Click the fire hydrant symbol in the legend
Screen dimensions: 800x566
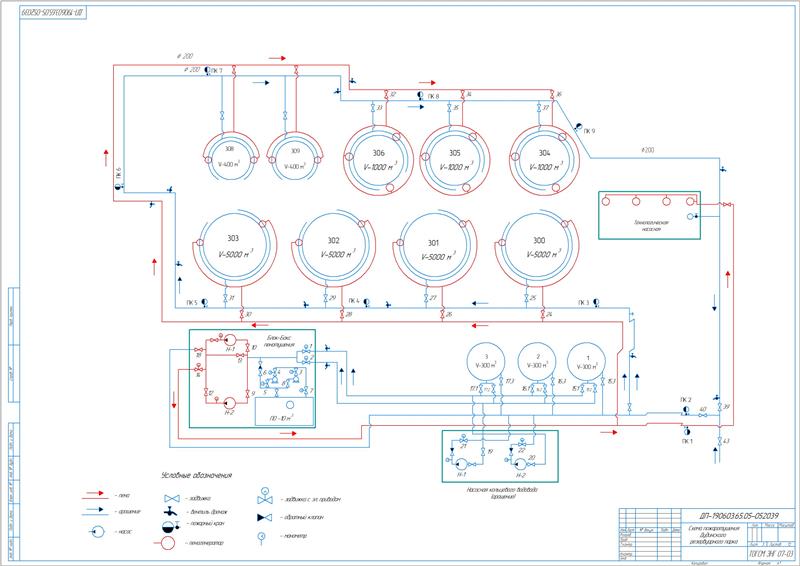(171, 526)
